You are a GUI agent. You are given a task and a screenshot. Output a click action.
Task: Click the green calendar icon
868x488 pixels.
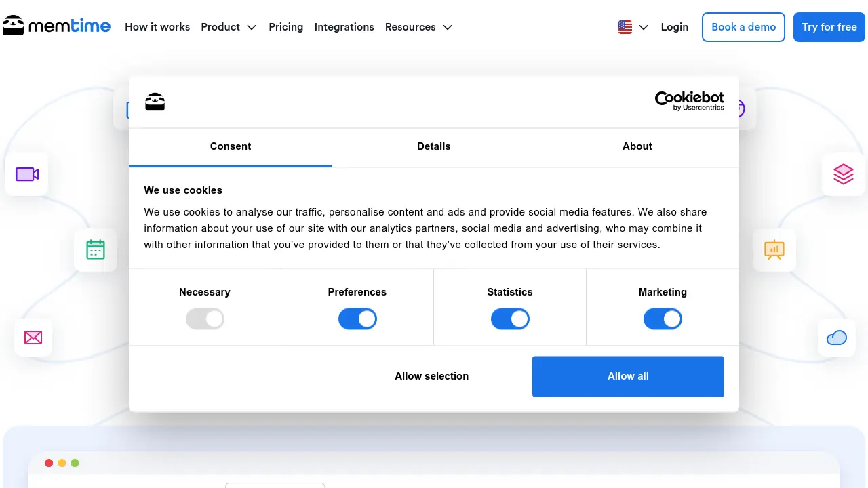(96, 249)
